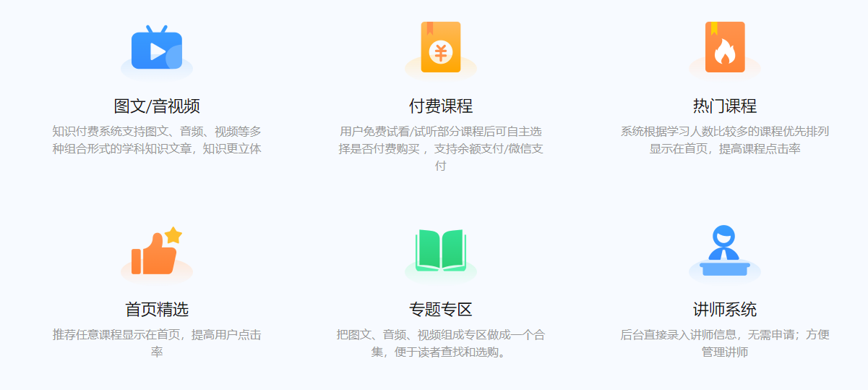Click the white play triangle in TV icon
This screenshot has width=868, height=390.
(x=157, y=51)
